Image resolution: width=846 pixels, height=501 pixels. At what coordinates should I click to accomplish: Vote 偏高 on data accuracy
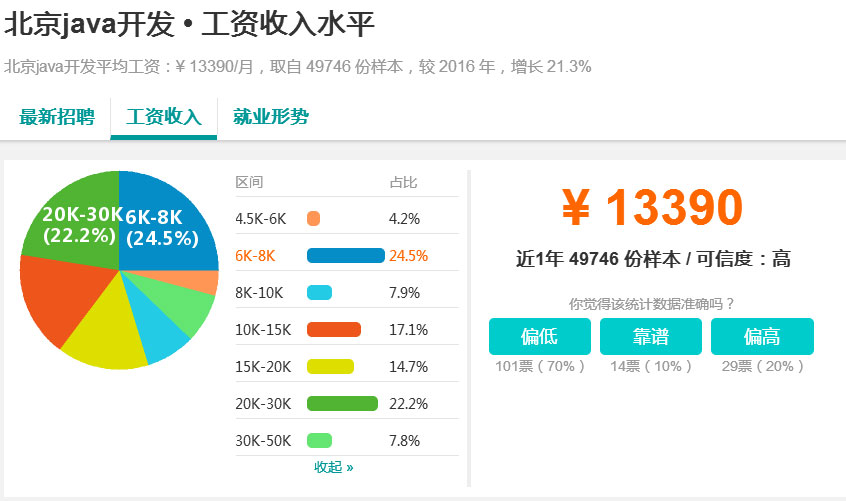(762, 336)
